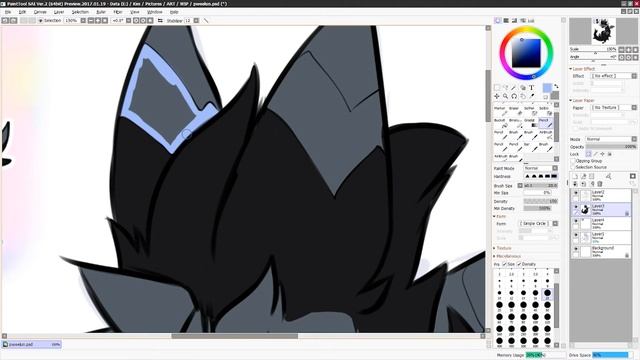
Task: Open the layer blending Mode dropdown
Action: coord(611,139)
